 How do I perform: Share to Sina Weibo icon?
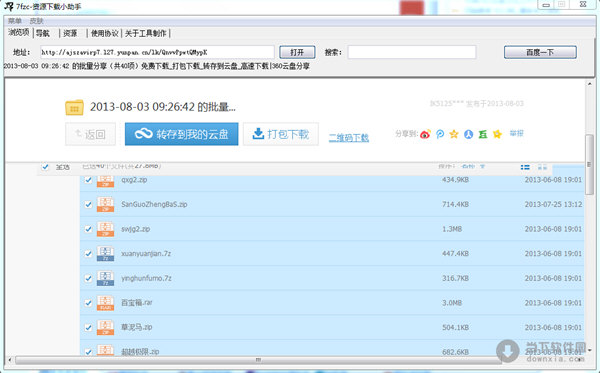[425, 134]
